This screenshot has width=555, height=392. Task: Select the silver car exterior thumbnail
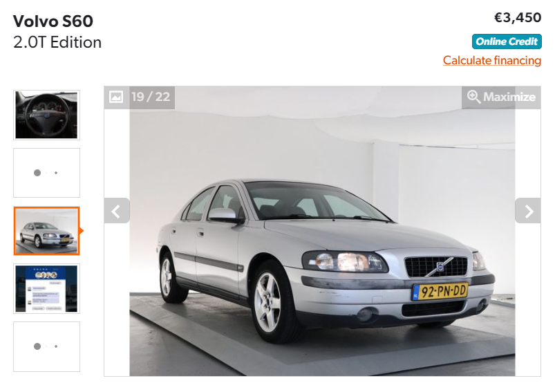46,231
